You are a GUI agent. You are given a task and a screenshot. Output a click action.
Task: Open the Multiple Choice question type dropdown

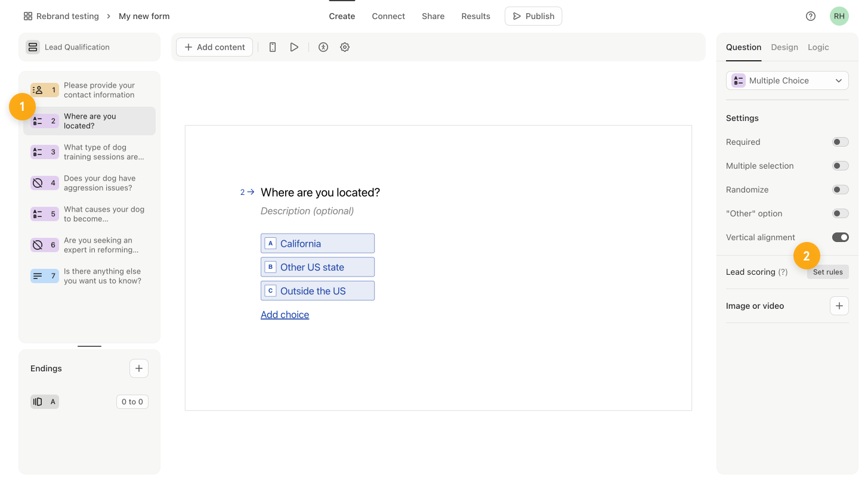tap(787, 80)
